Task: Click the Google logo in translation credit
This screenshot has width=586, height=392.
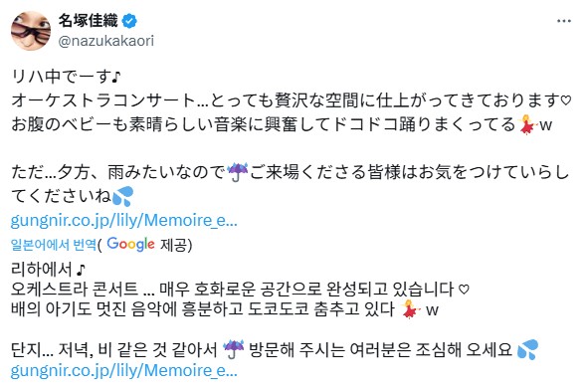Action: click(130, 244)
